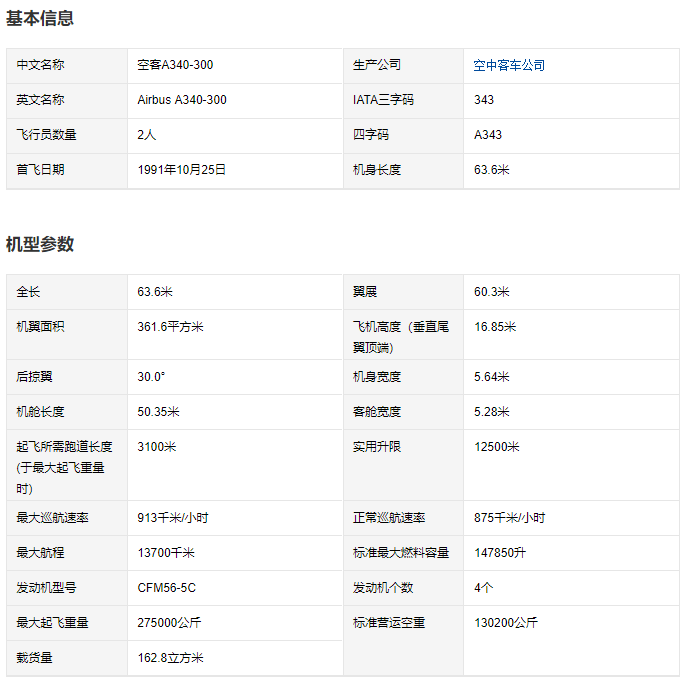This screenshot has height=679, width=686.
Task: Click the height value 16.85米
Action: tap(495, 327)
